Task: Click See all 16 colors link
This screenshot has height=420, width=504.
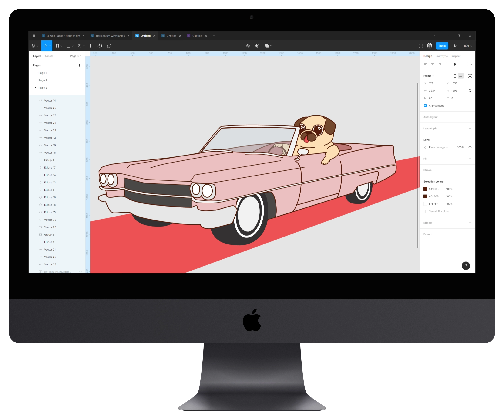Action: coord(438,211)
